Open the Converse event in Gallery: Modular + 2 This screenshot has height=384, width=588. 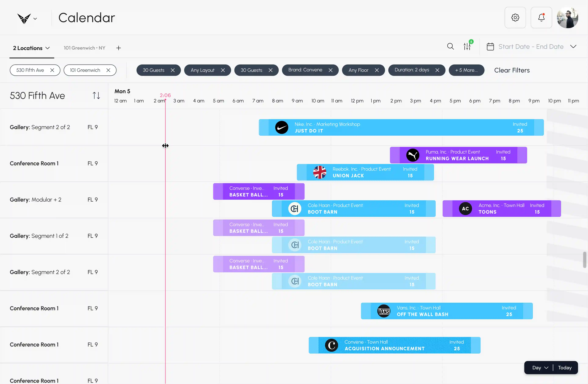click(x=259, y=192)
